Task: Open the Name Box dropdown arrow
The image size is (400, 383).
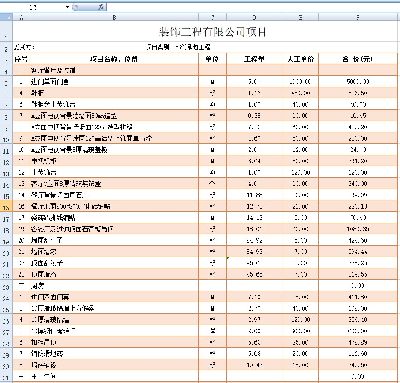Action: [x=67, y=7]
